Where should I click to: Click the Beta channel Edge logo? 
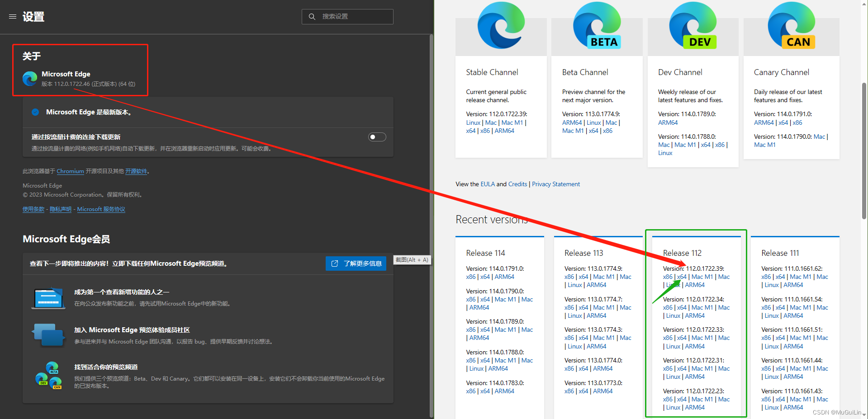(x=597, y=26)
